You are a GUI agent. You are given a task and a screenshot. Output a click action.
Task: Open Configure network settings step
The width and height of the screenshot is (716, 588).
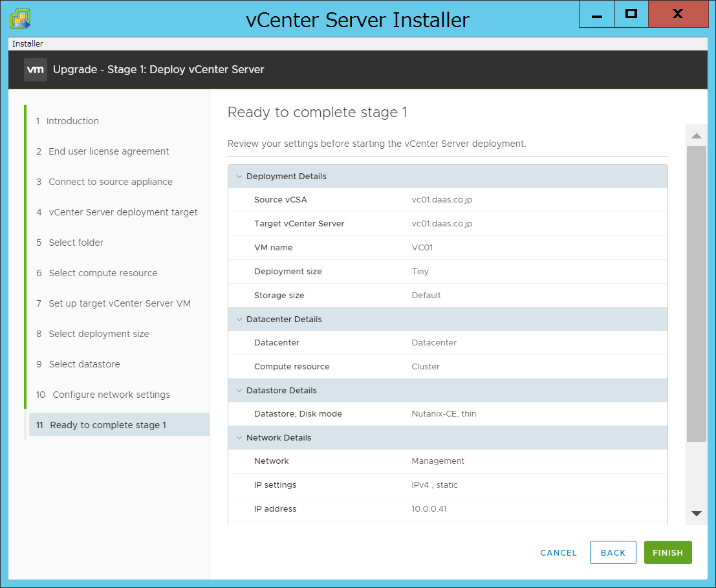103,395
